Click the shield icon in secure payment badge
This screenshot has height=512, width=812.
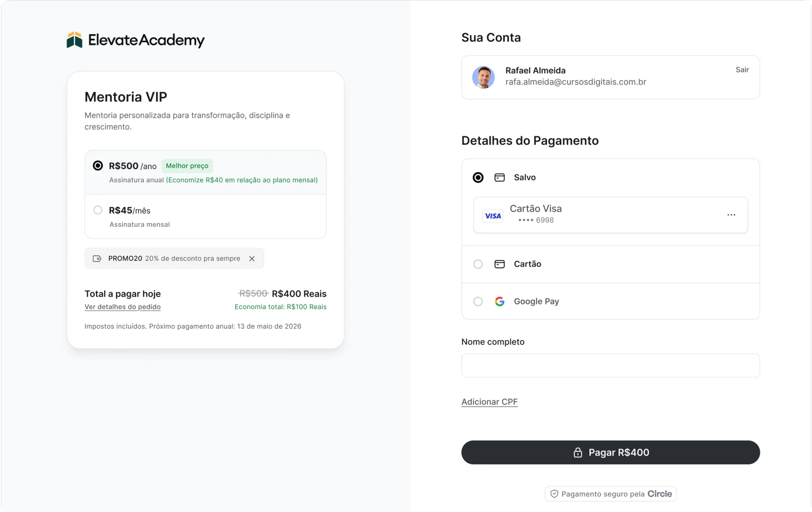(554, 494)
